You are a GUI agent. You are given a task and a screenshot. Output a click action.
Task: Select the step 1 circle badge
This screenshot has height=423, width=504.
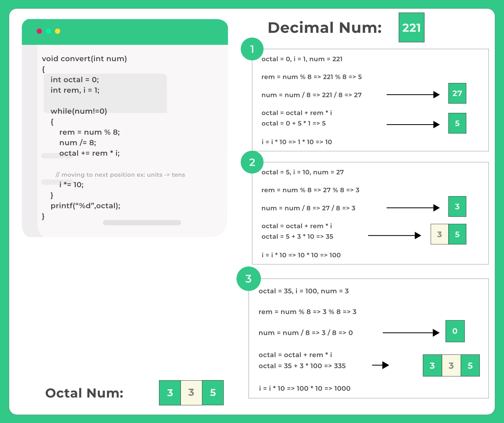coord(252,49)
